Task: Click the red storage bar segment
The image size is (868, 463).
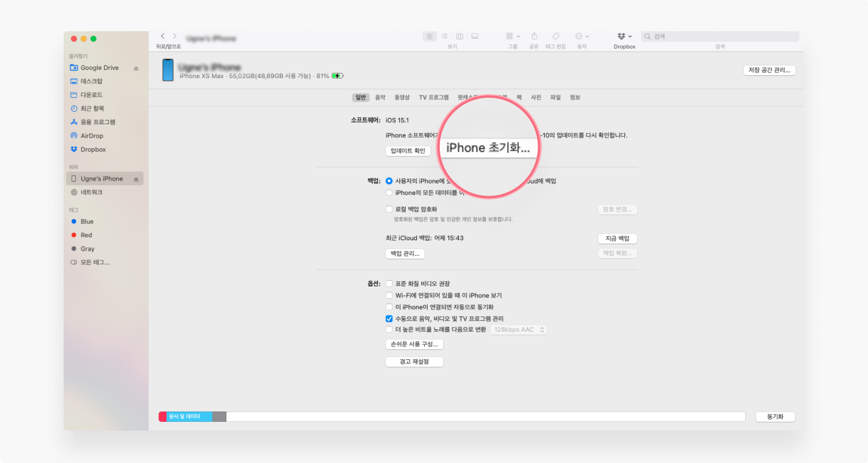Action: pyautogui.click(x=163, y=417)
